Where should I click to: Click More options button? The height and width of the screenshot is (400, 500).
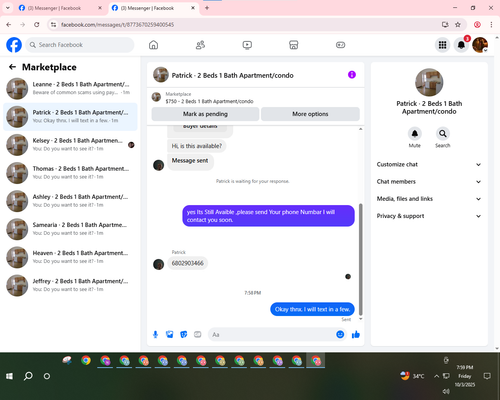310,114
